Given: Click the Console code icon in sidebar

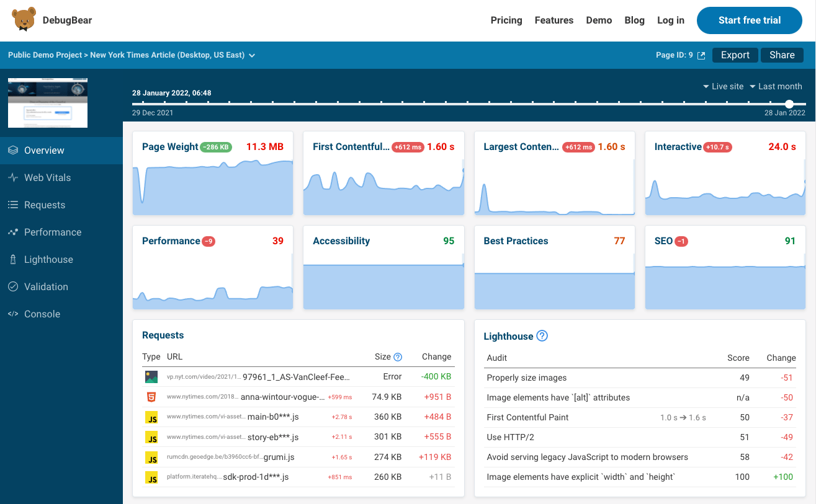Looking at the screenshot, I should tap(12, 314).
